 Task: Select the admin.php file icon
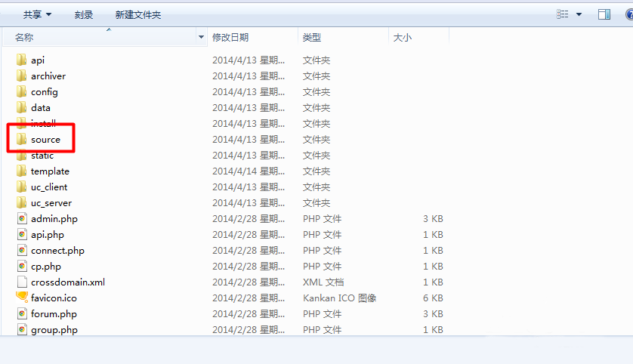[22, 219]
